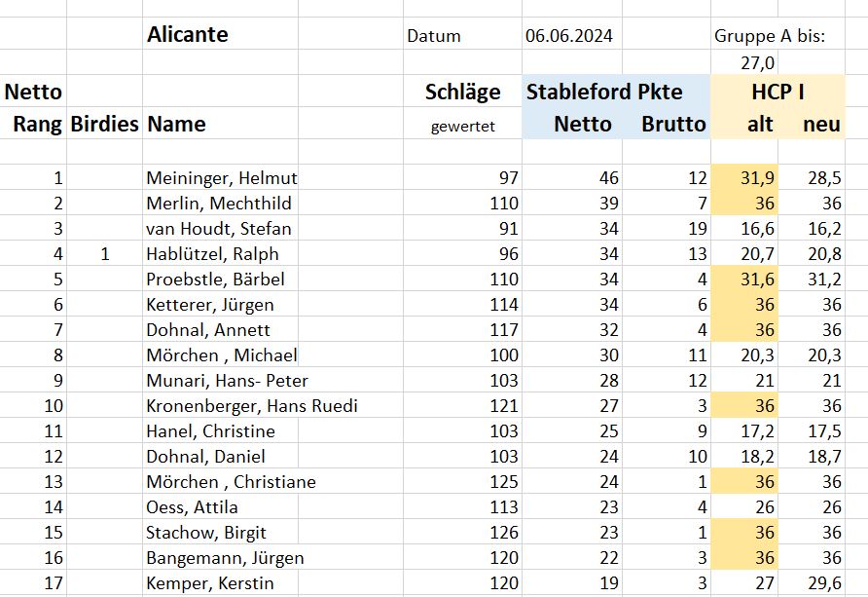Click Kemper, Kerstin's new handicap 29,6
This screenshot has width=868, height=597.
(824, 583)
